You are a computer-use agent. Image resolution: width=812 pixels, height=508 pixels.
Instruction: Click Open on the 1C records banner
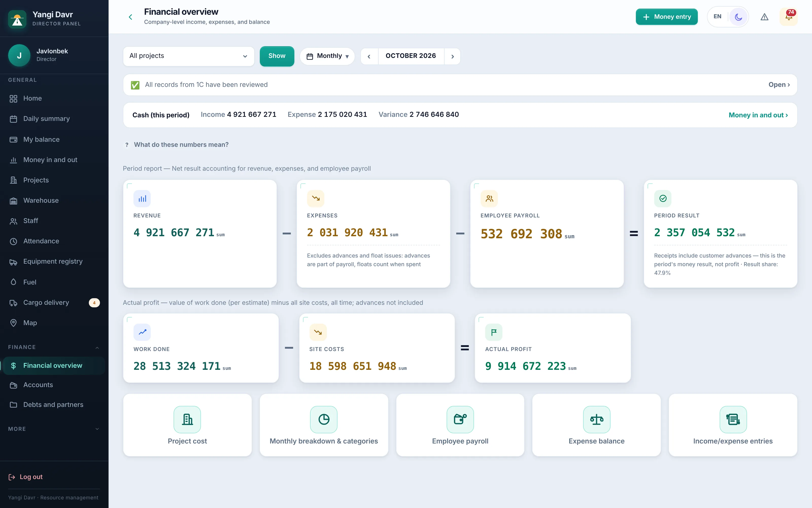(x=779, y=85)
